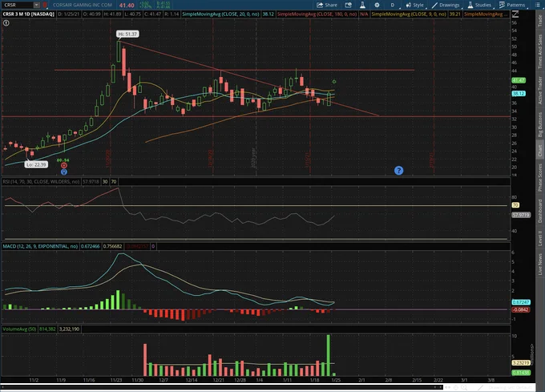Open the D timeframe dropdown

click(394, 5)
